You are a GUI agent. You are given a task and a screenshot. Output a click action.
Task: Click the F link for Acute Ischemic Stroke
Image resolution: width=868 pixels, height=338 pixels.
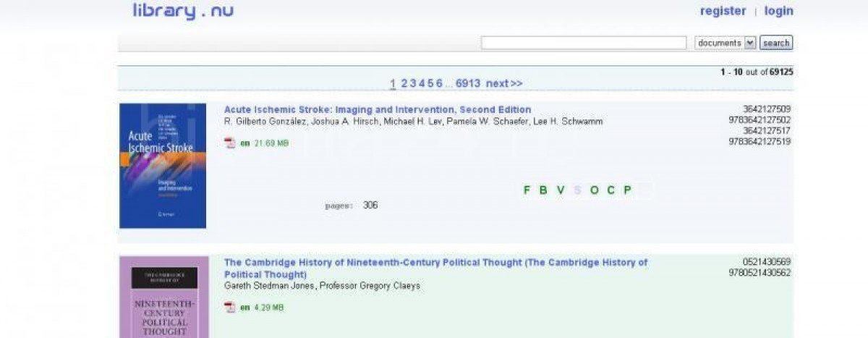tap(527, 190)
